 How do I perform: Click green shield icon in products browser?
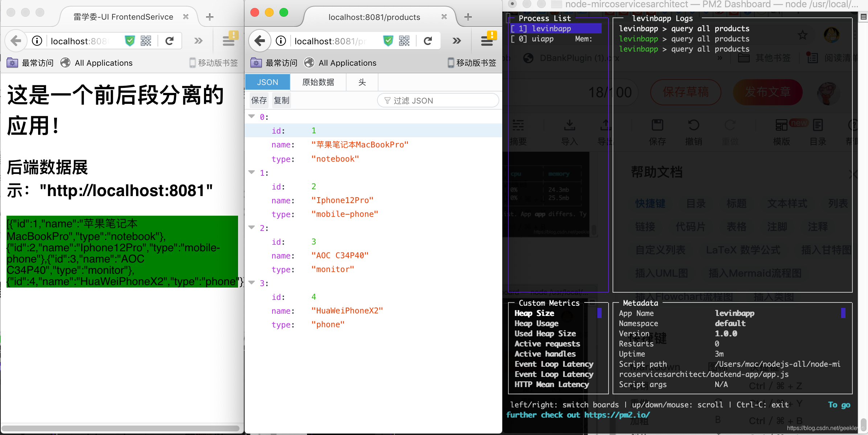coord(388,41)
